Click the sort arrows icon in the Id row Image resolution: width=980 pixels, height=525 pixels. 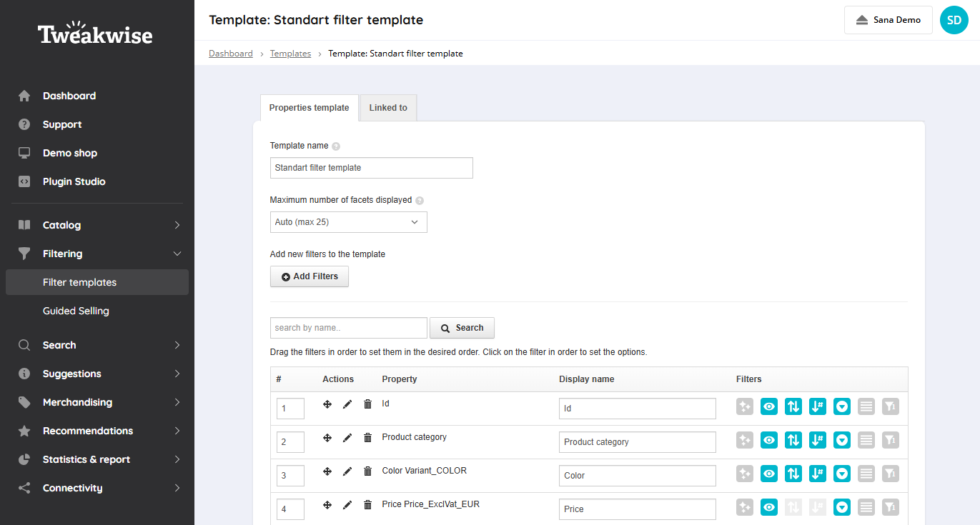(x=793, y=406)
